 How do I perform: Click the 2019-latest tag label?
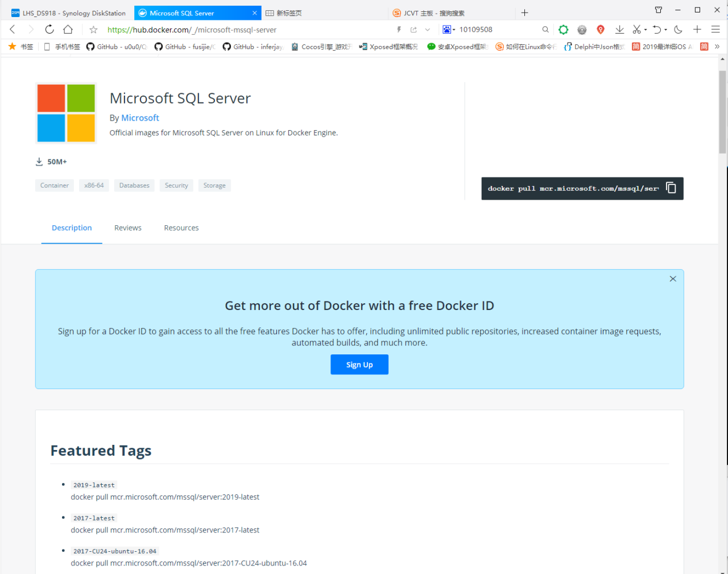94,485
